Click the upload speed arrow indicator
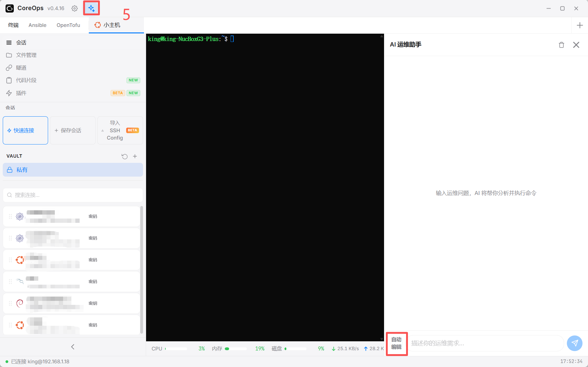Viewport: 588px width, 367px height. point(366,349)
